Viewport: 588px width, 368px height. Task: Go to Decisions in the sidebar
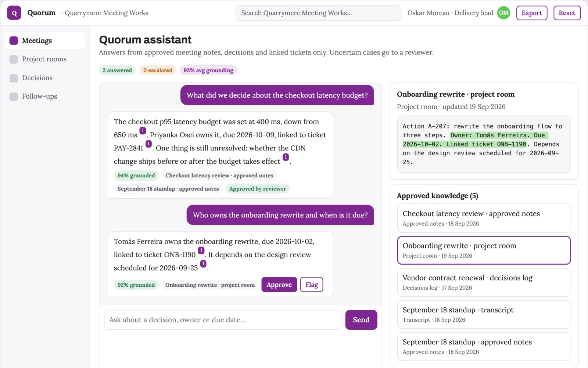pyautogui.click(x=45, y=78)
